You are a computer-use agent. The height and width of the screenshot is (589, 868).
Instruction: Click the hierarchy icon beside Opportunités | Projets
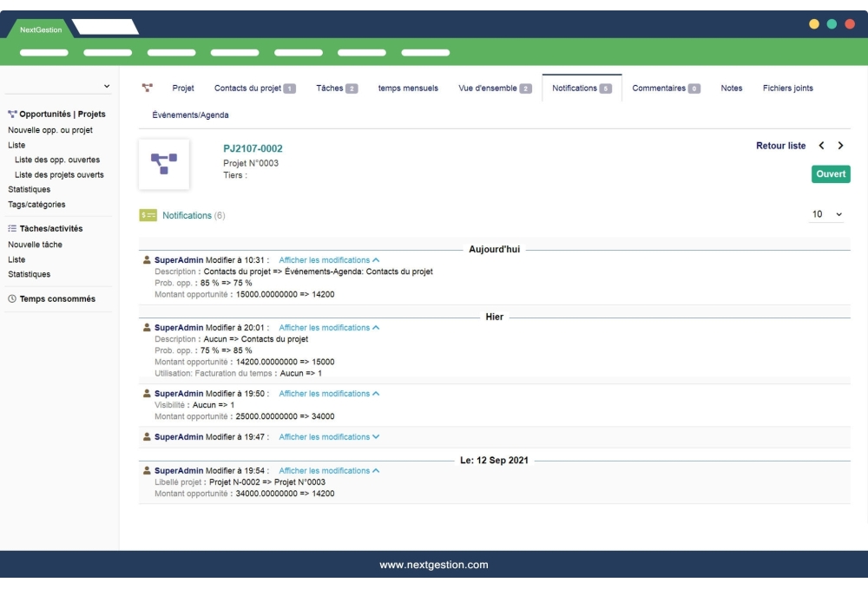(x=11, y=113)
